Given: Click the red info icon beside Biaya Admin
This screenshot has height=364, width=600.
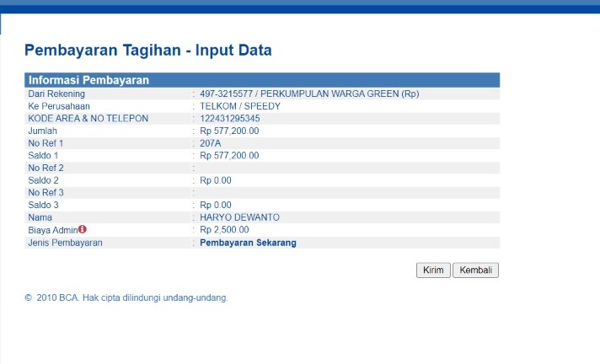Looking at the screenshot, I should [83, 229].
